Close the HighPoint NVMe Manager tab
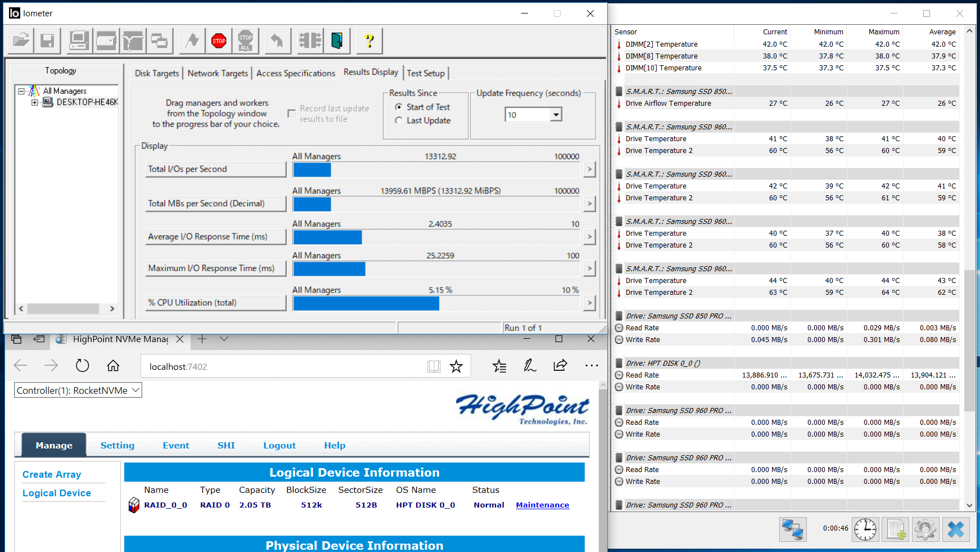The image size is (980, 552). (179, 339)
